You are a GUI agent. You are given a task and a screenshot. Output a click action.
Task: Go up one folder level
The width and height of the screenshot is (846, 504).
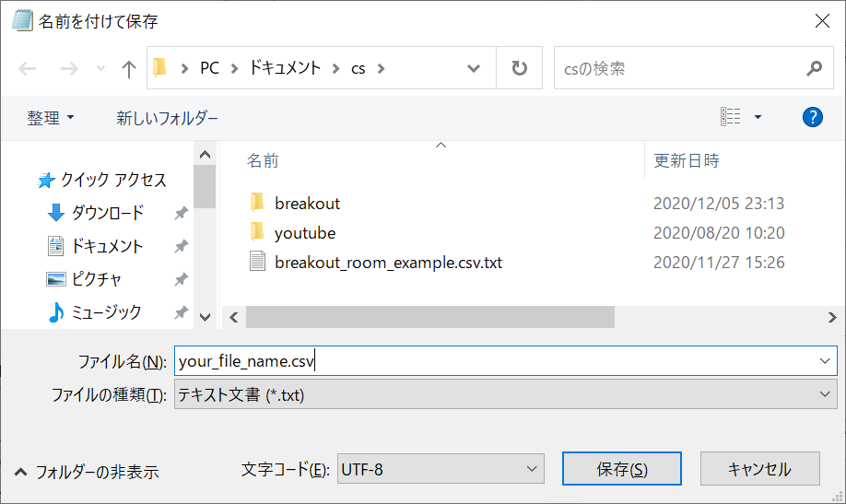pos(128,68)
